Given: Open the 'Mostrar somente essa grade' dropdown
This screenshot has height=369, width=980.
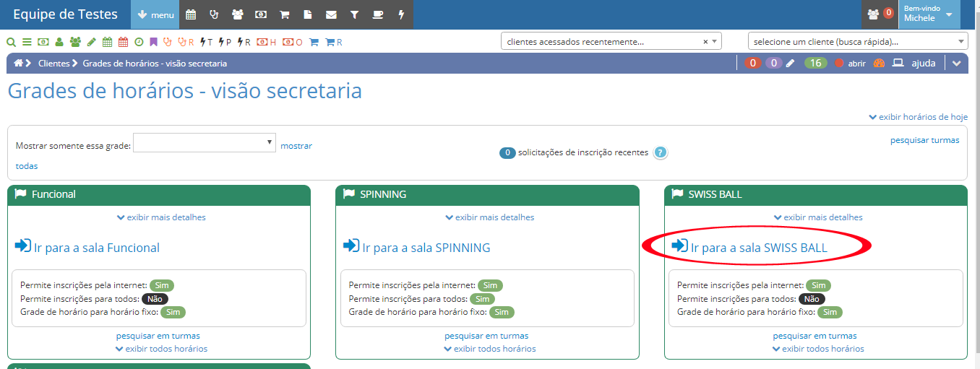Looking at the screenshot, I should pyautogui.click(x=205, y=143).
